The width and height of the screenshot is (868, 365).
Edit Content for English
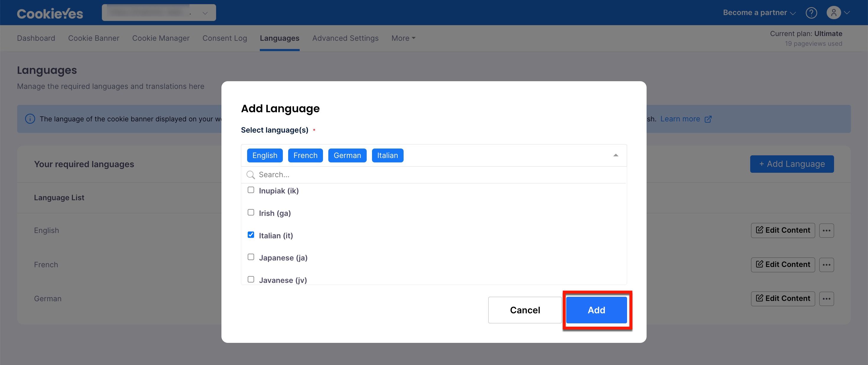click(x=783, y=231)
